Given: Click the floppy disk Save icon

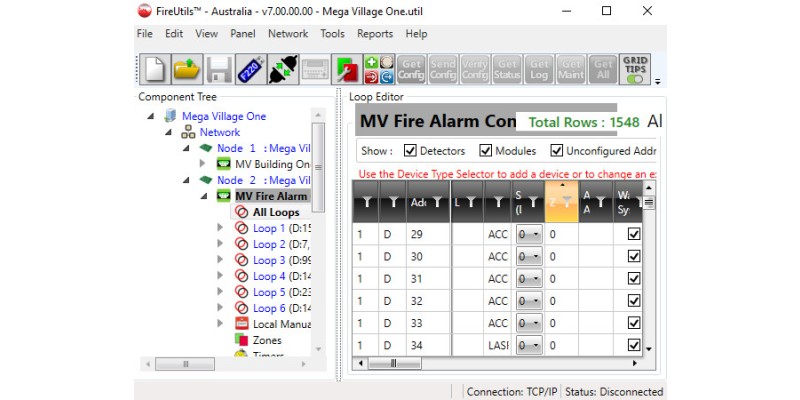Looking at the screenshot, I should pos(218,69).
